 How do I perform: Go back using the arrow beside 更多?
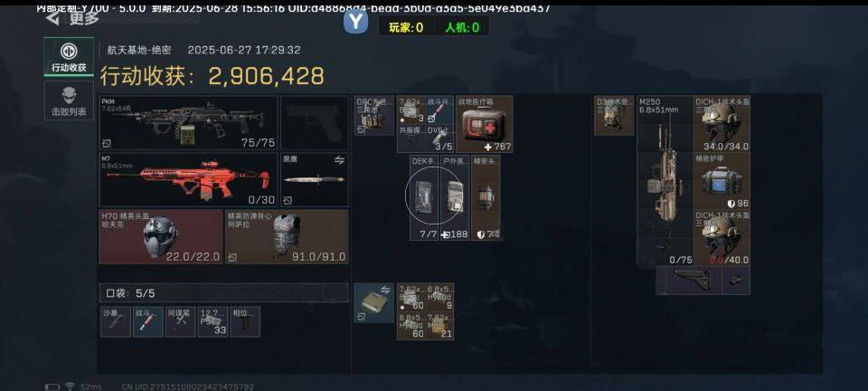pyautogui.click(x=52, y=18)
